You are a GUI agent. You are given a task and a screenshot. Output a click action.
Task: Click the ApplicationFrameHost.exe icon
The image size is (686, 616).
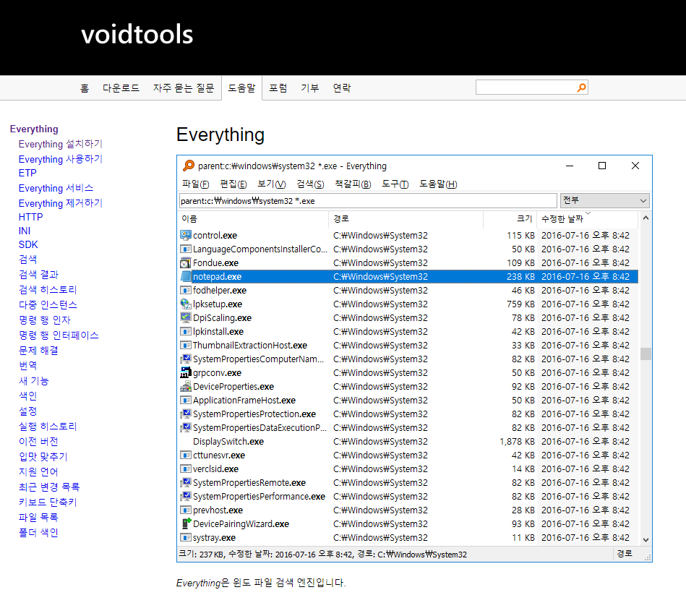coord(186,401)
